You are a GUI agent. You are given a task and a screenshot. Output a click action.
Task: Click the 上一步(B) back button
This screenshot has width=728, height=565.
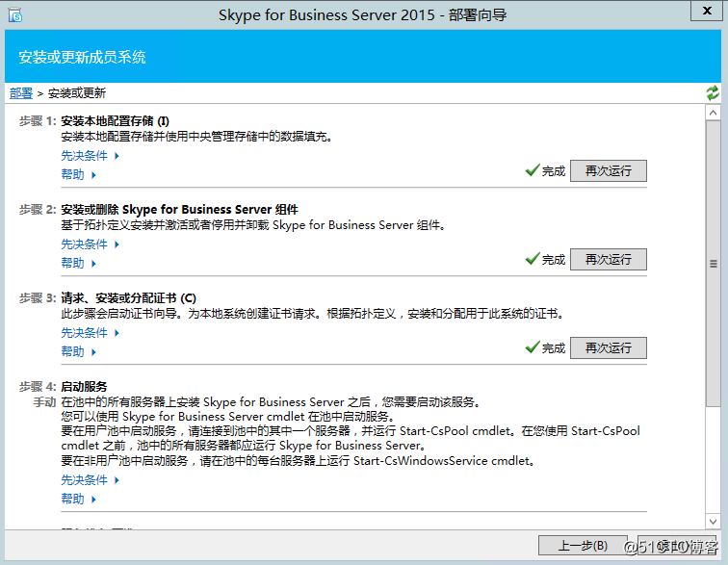583,546
